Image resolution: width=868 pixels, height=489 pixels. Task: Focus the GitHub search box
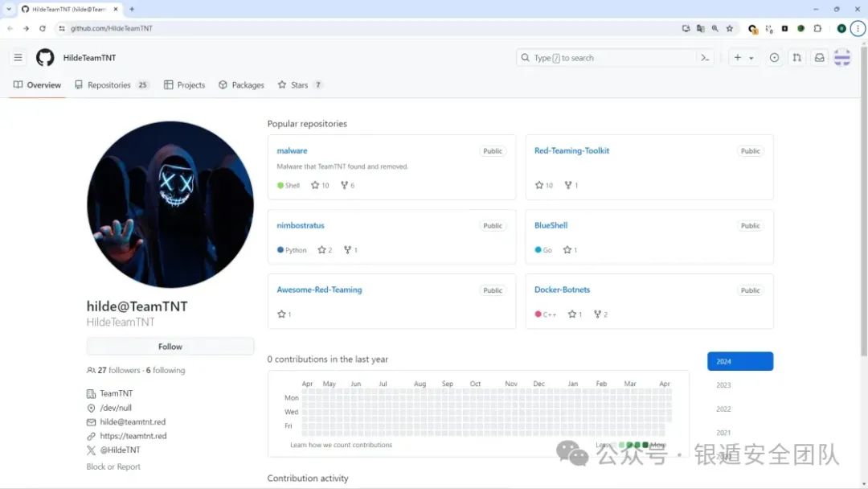(606, 58)
